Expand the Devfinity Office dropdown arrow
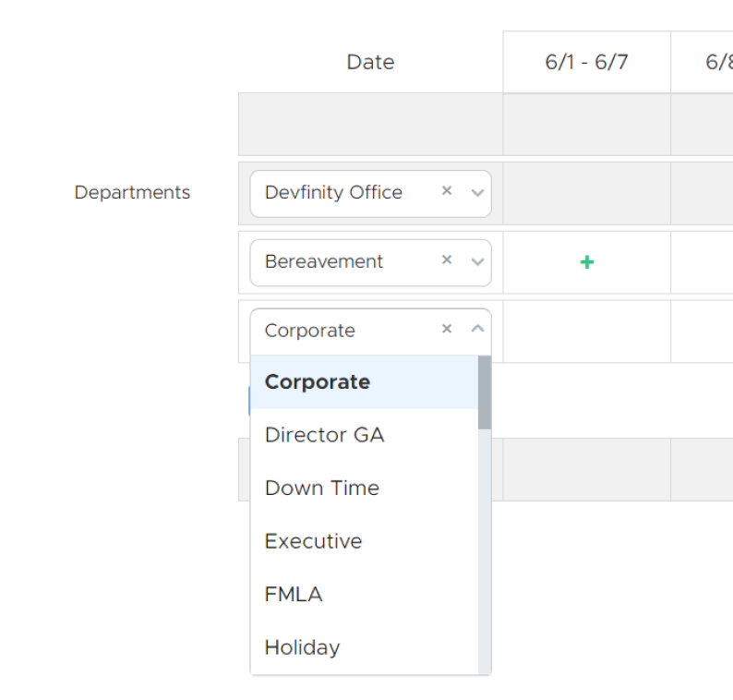The height and width of the screenshot is (700, 733). point(477,193)
